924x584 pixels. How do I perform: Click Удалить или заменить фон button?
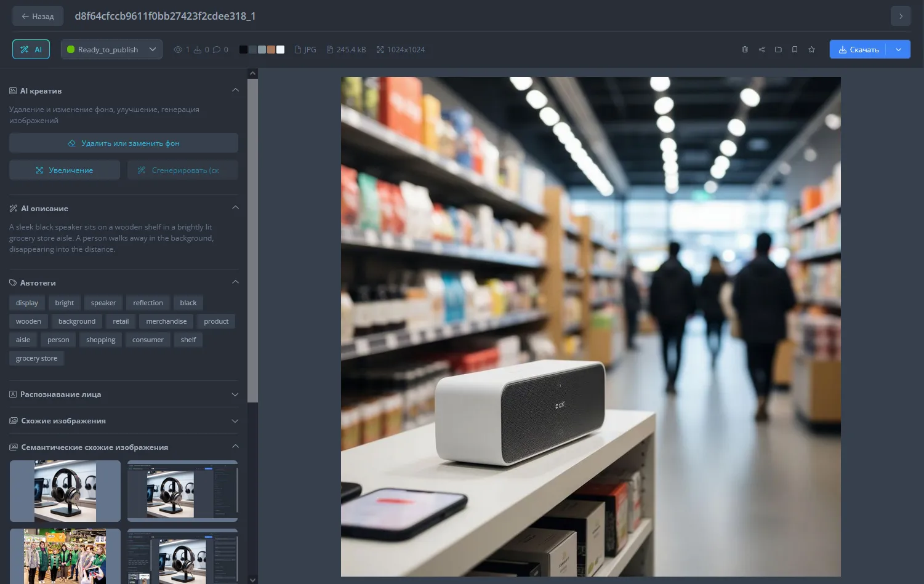click(124, 143)
